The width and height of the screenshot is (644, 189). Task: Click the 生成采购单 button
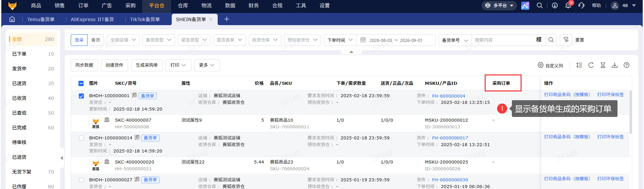(x=147, y=65)
